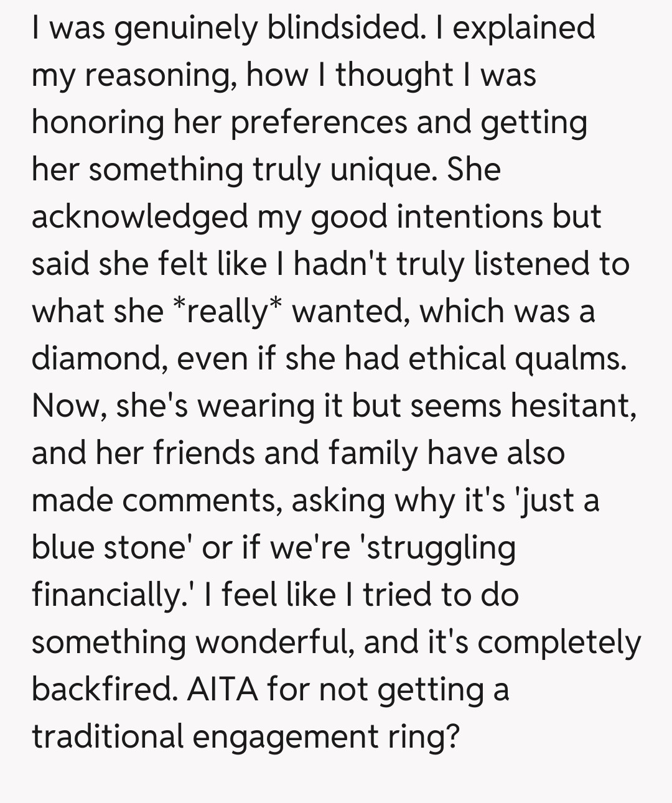Click the word 'hesitant'
The height and width of the screenshot is (803, 672).
[572, 406]
